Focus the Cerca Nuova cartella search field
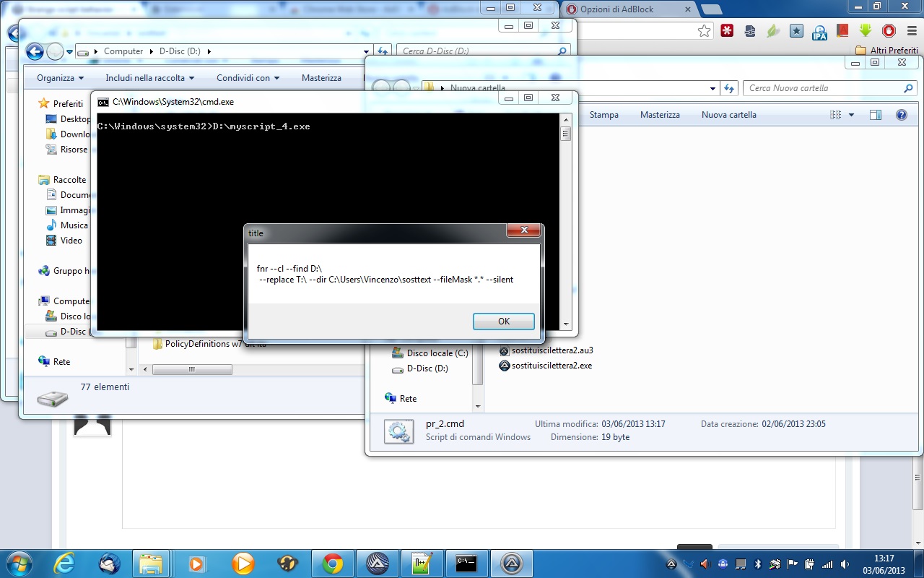This screenshot has width=924, height=578. pos(829,88)
